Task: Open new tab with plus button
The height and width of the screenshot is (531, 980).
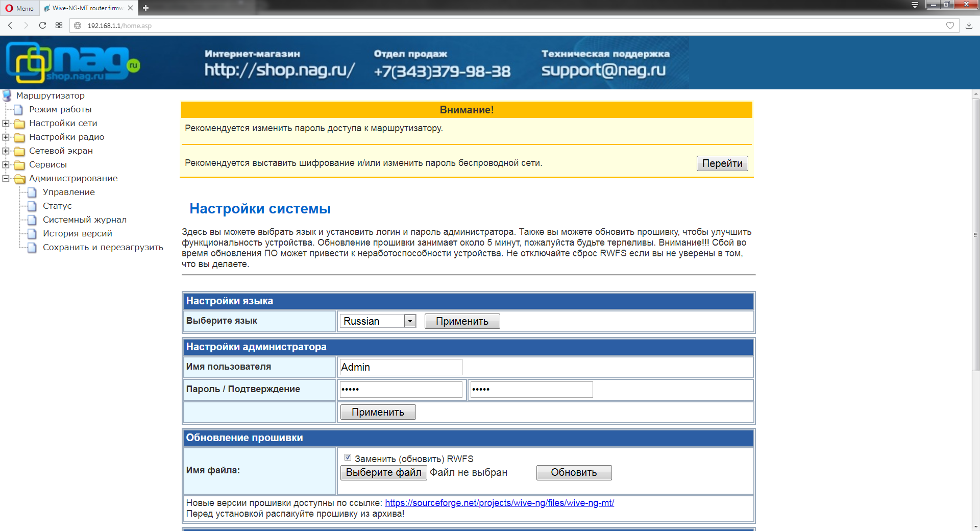Action: [145, 8]
